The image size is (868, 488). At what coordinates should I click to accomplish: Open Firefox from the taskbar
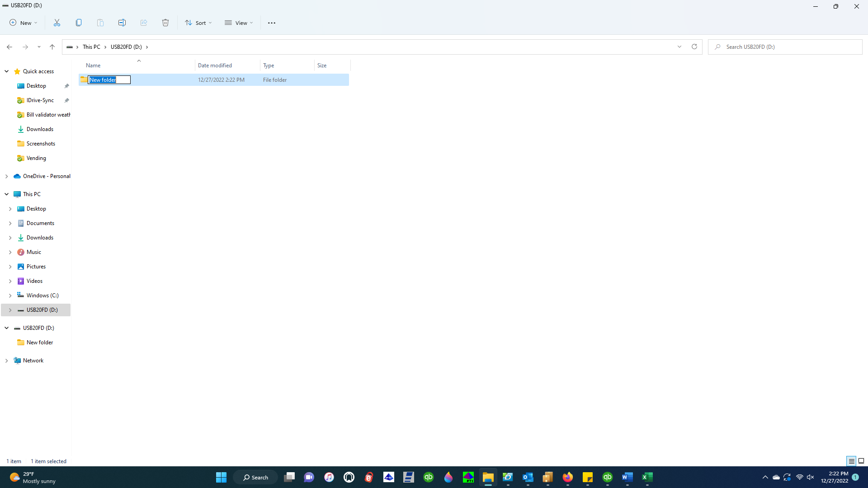(567, 477)
